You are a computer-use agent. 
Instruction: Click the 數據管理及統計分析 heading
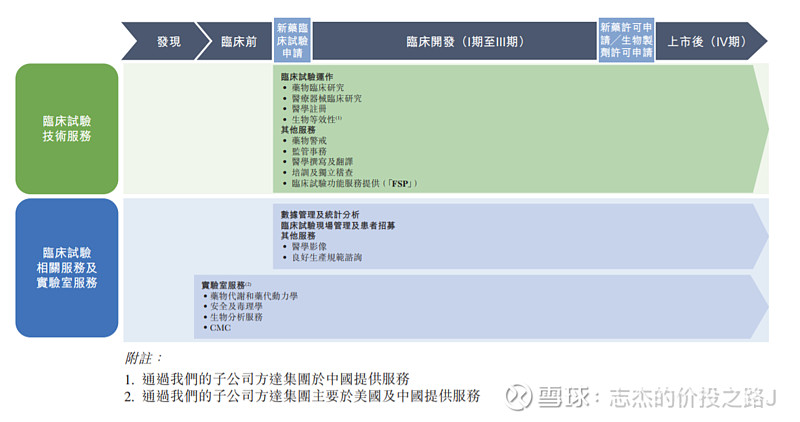pyautogui.click(x=320, y=214)
